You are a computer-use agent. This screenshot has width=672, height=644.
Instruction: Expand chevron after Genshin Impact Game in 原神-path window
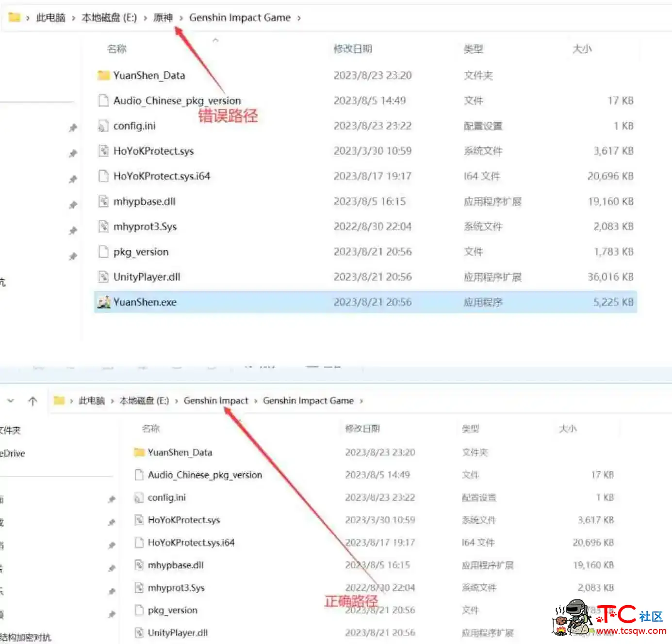click(299, 18)
